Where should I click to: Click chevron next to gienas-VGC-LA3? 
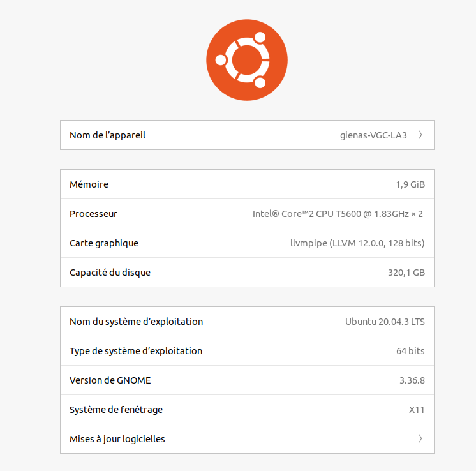[x=420, y=135]
